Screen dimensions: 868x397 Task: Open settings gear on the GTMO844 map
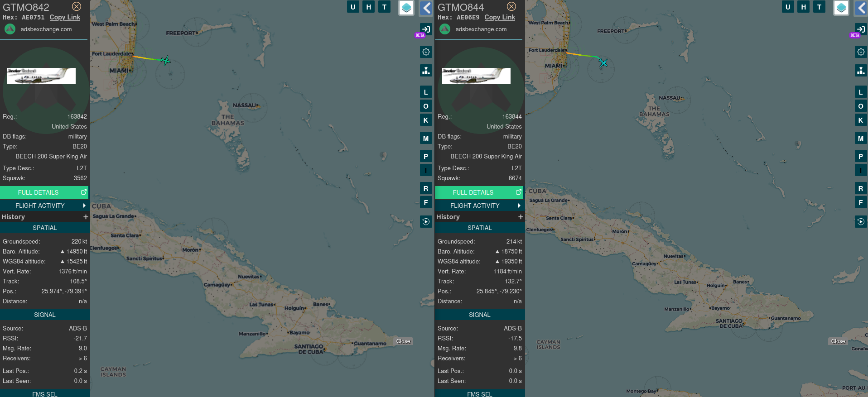pyautogui.click(x=861, y=52)
